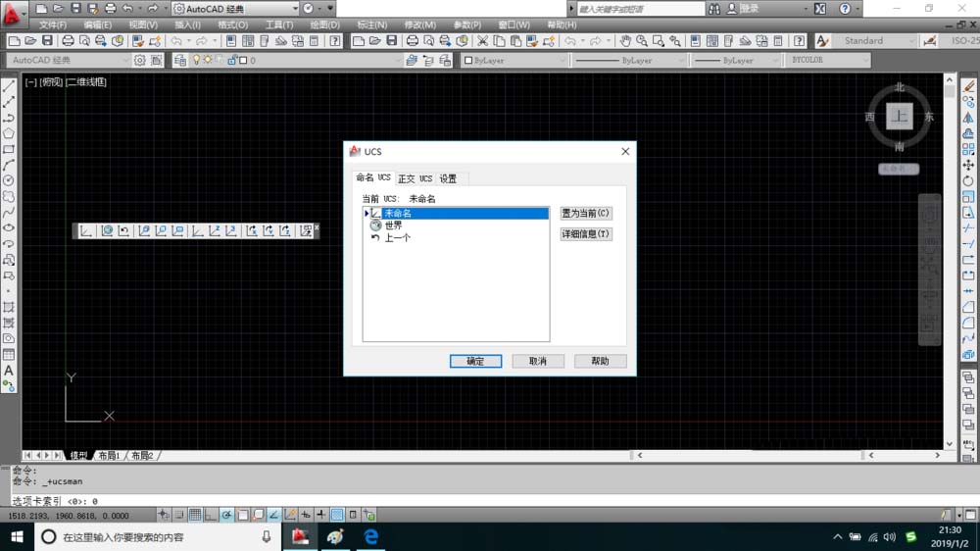Image resolution: width=980 pixels, height=551 pixels.
Task: Open the Standard text style dropdown
Action: [875, 41]
